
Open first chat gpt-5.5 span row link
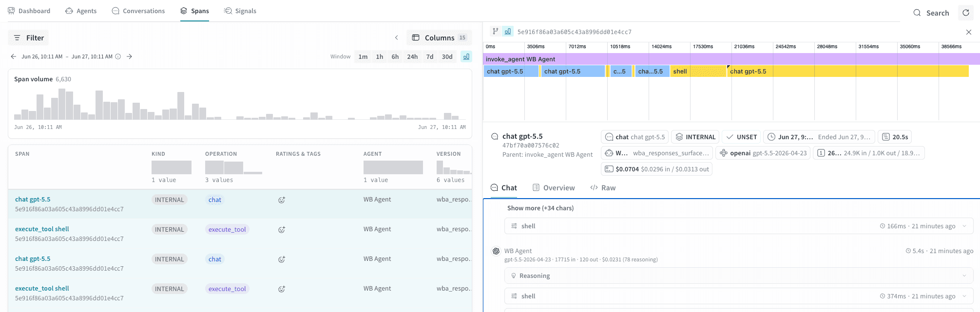coord(33,200)
